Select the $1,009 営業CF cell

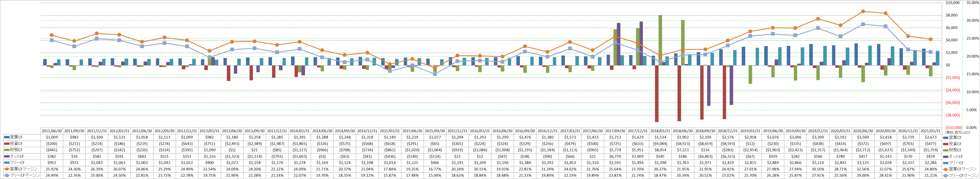[x=52, y=137]
